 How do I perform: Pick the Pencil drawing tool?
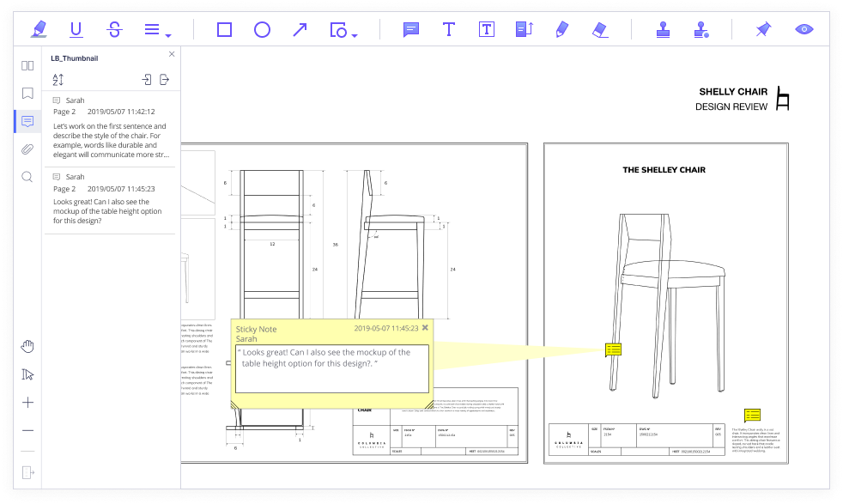tap(561, 29)
